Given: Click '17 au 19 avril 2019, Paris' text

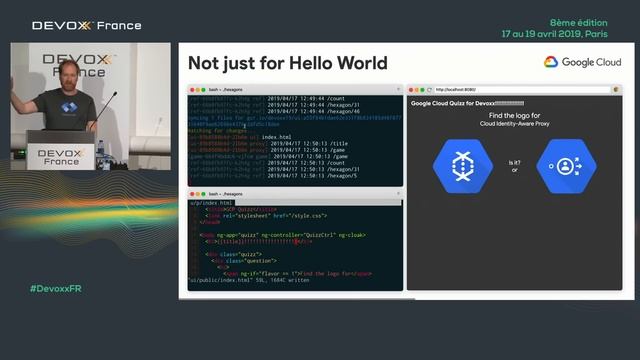Looking at the screenshot, I should point(554,34).
